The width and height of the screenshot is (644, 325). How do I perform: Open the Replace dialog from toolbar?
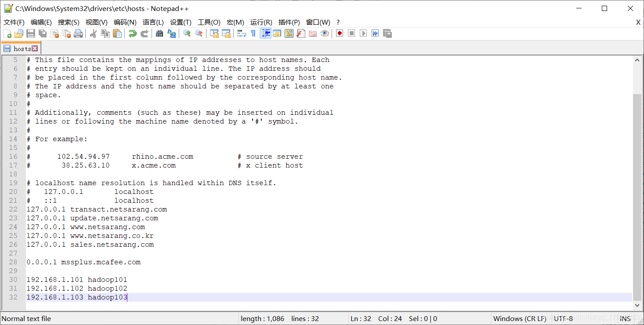point(172,33)
